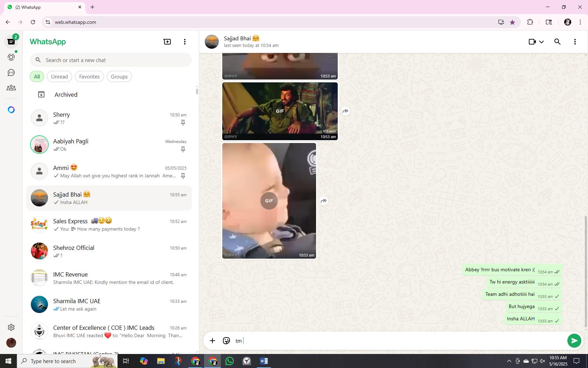Click the pin icon on Sherry chat
The image size is (588, 368).
pos(183,123)
